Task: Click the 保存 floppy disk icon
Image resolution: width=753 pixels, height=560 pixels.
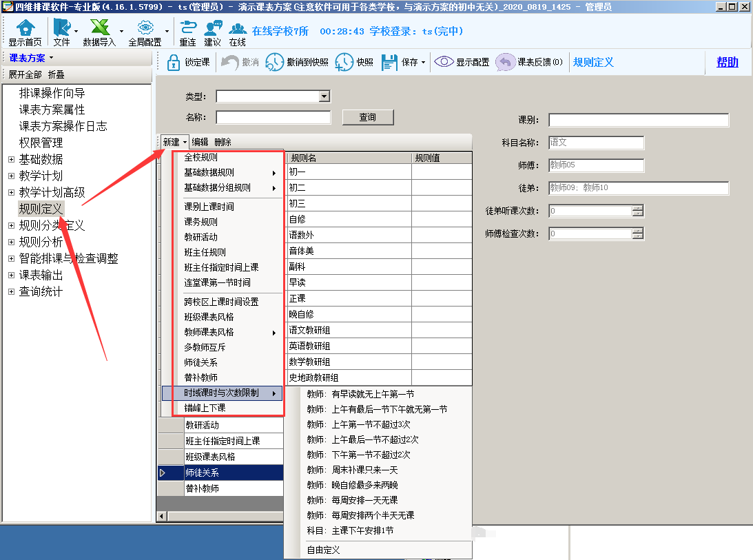Action: pos(389,62)
